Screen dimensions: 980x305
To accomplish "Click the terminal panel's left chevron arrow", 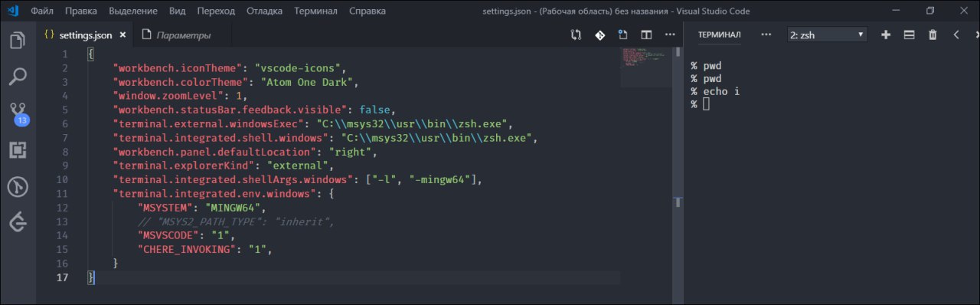I will (956, 34).
